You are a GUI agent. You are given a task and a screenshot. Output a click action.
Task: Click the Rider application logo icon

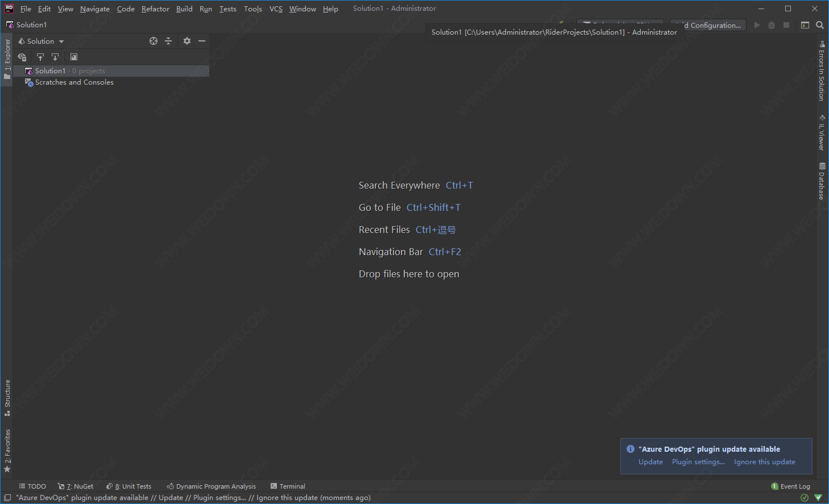coord(9,9)
